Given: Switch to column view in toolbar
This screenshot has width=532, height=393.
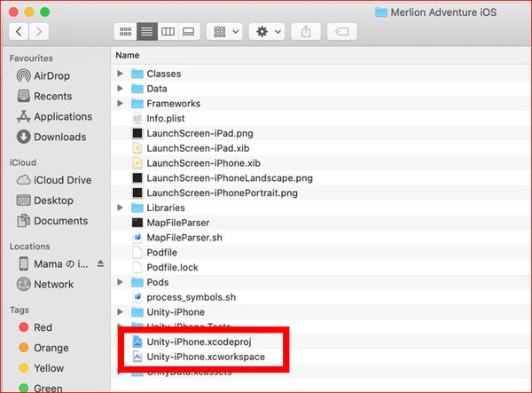Looking at the screenshot, I should tap(168, 32).
